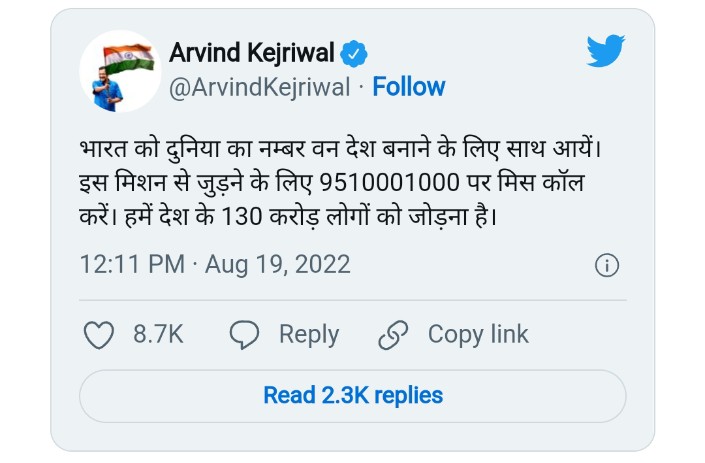Screen dimensions: 705x463
Task: Click the blue verified badge
Action: [354, 53]
